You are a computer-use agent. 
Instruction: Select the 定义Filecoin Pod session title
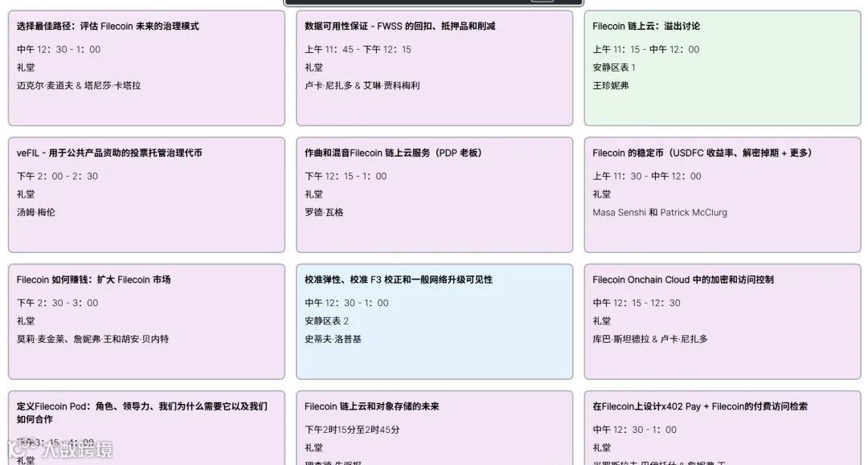(141, 413)
